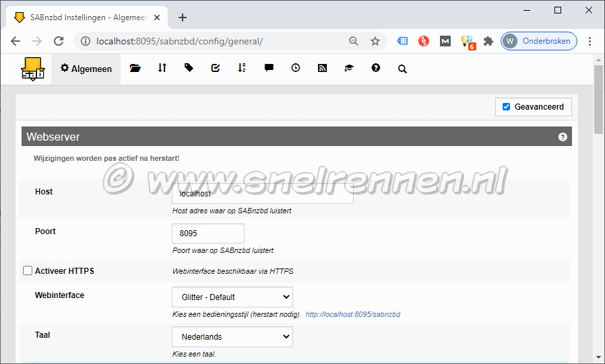
Task: Bookmark this page with the star icon
Action: pos(375,41)
